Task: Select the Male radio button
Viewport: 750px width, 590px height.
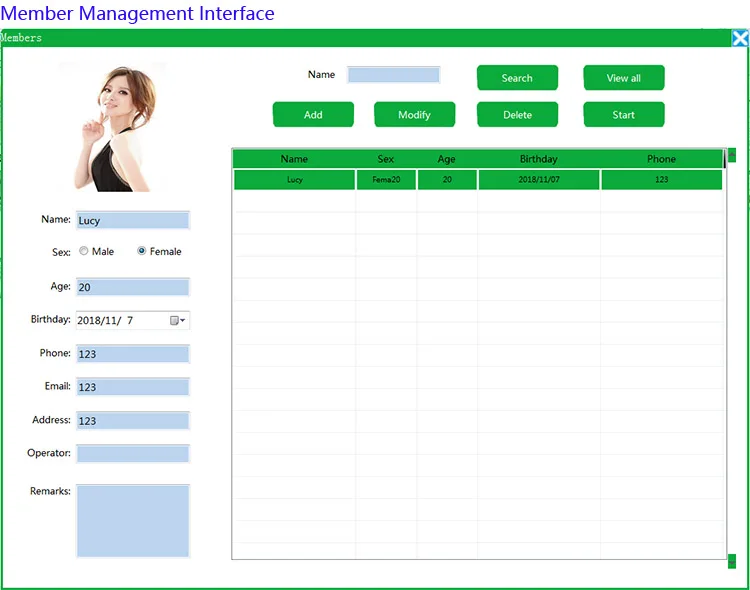Action: pos(84,251)
